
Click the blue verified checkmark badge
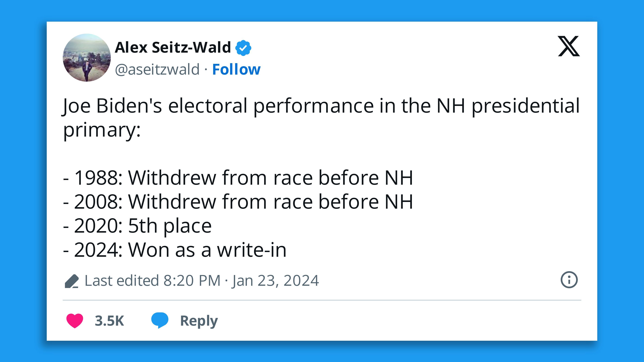tap(243, 48)
